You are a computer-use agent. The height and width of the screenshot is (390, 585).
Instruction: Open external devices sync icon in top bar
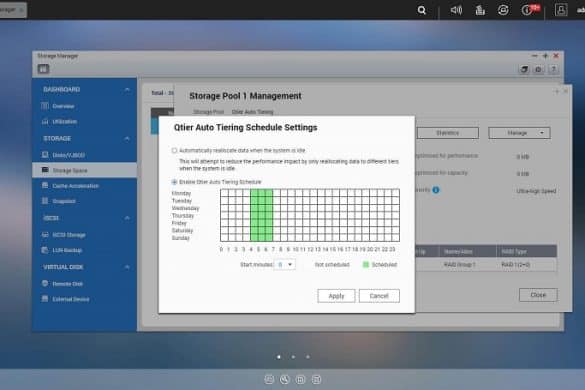coord(503,10)
